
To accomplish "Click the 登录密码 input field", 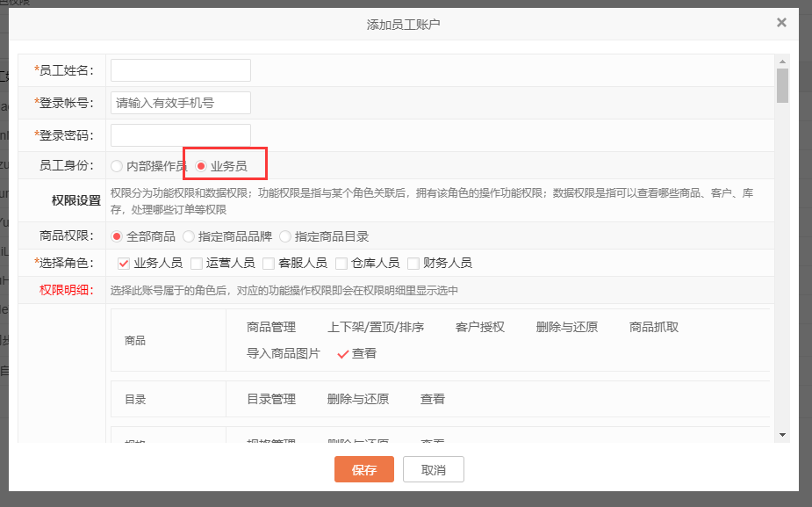I will pyautogui.click(x=181, y=135).
